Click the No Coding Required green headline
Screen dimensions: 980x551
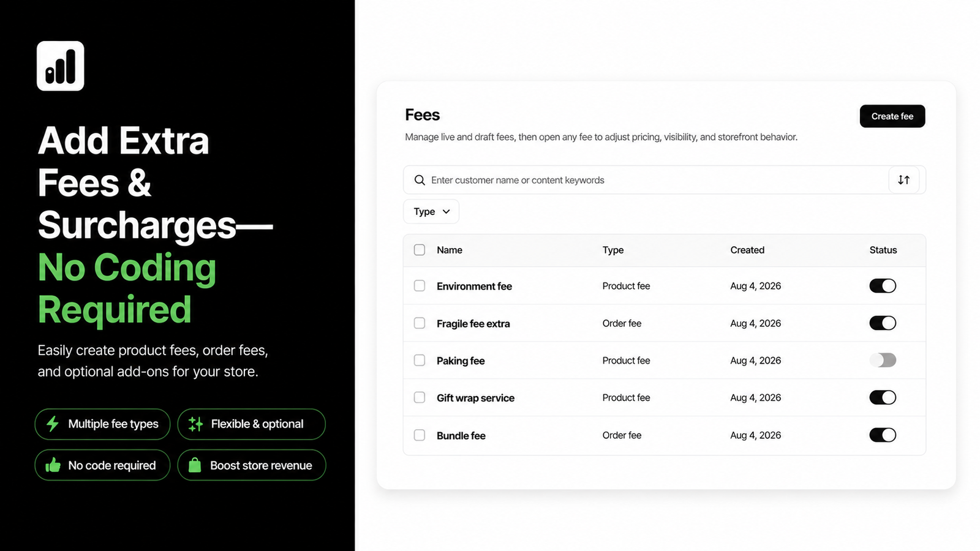click(127, 288)
